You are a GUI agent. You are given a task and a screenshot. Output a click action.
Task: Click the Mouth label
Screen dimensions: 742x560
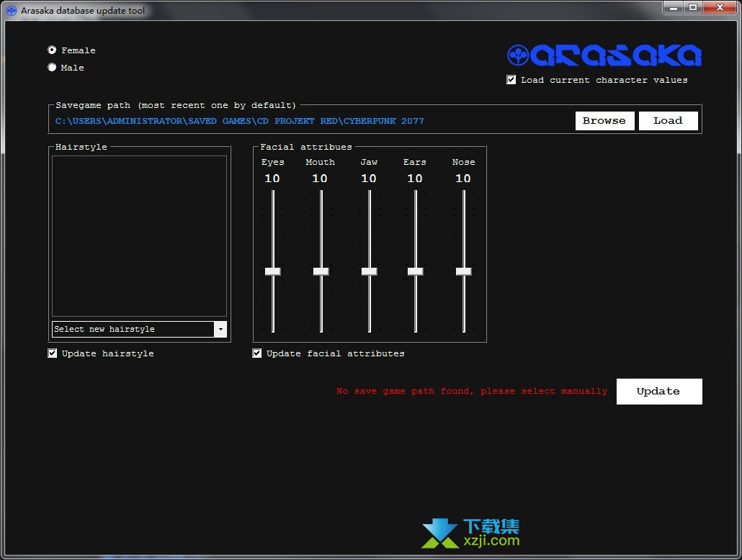pos(321,162)
